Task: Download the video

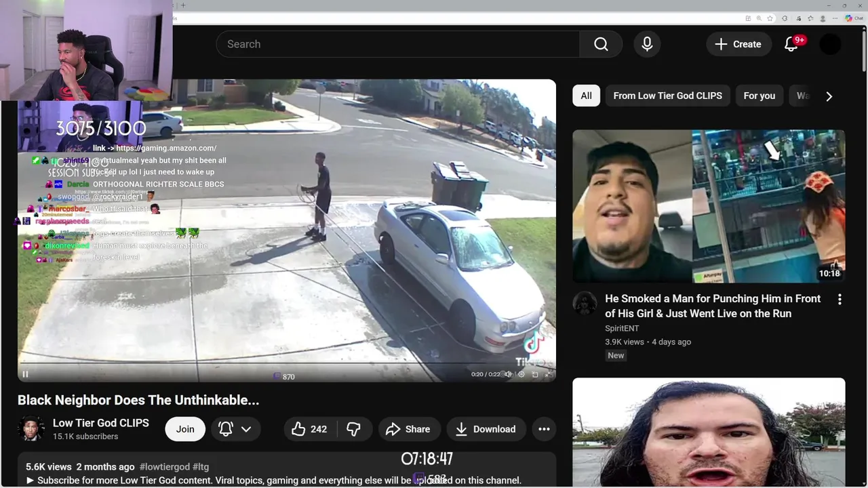Action: coord(486,429)
